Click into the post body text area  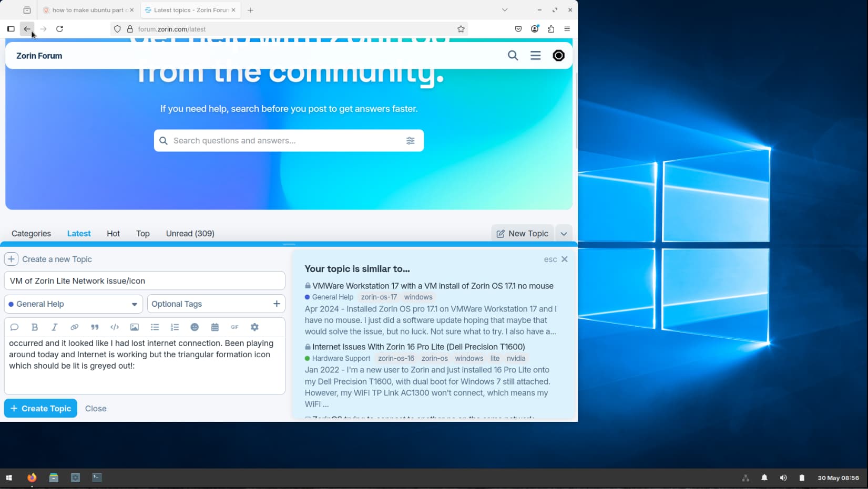(145, 366)
